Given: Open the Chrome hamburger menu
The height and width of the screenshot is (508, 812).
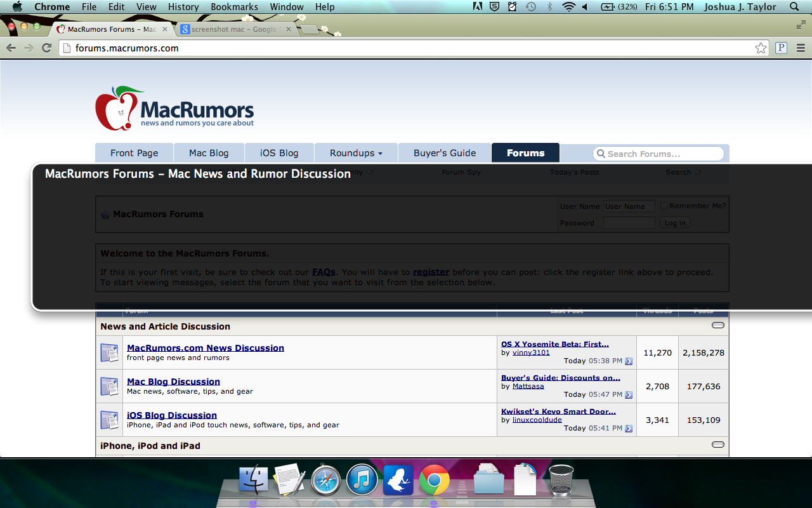Looking at the screenshot, I should 801,48.
